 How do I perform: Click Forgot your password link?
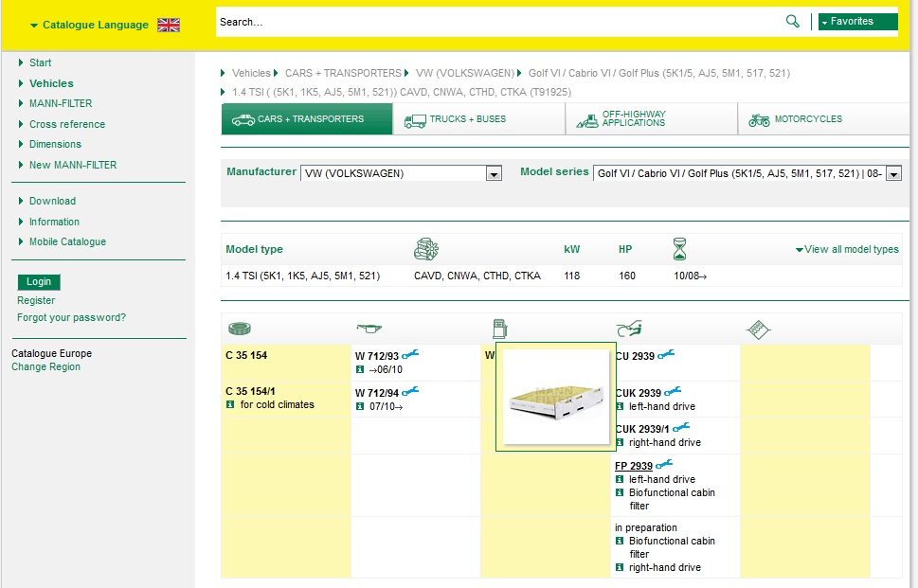pyautogui.click(x=71, y=318)
